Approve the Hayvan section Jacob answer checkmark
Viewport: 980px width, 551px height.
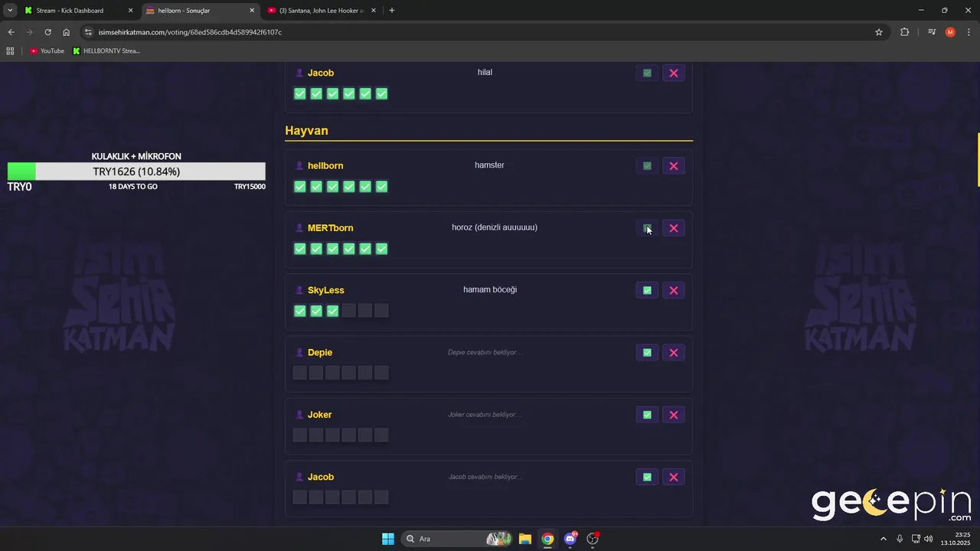pos(647,477)
